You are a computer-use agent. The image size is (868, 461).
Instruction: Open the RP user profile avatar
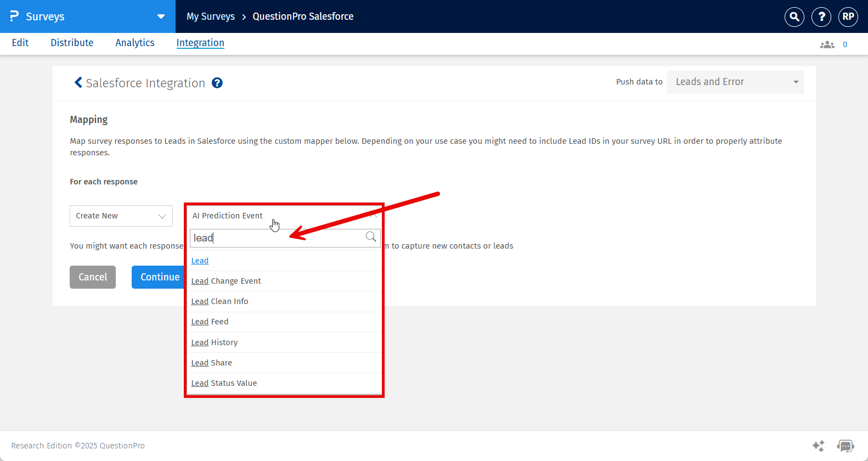(x=848, y=16)
